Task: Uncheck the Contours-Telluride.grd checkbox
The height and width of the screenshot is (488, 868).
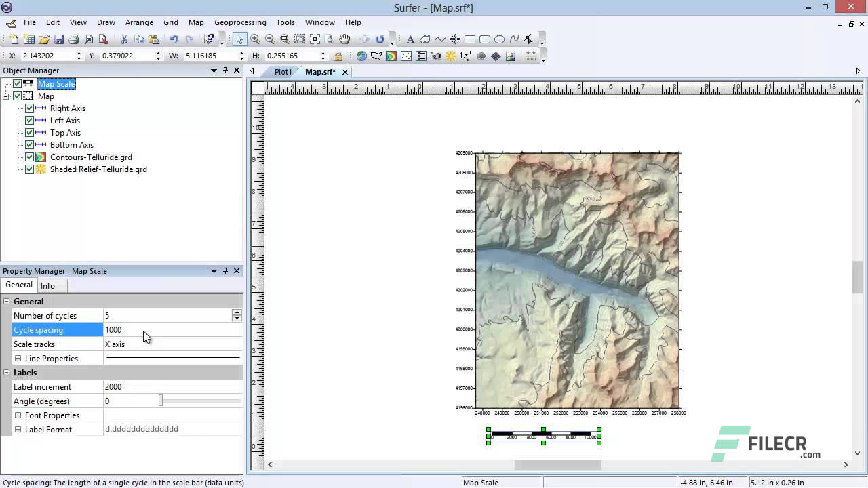Action: click(x=29, y=157)
